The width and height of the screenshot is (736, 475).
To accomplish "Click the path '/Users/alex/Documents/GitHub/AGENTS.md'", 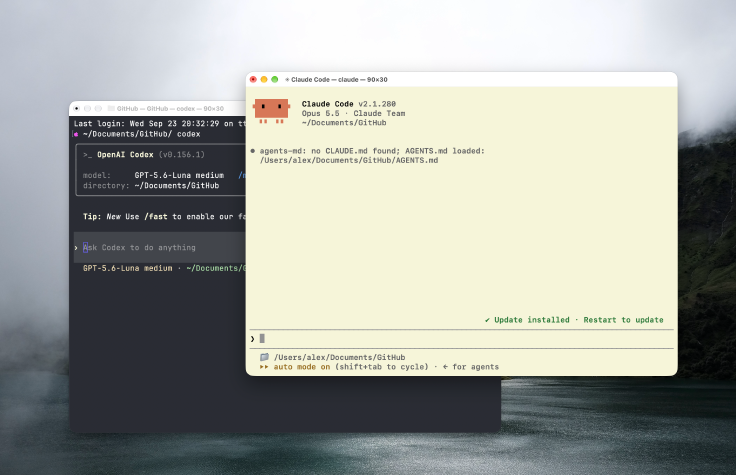I will click(349, 160).
